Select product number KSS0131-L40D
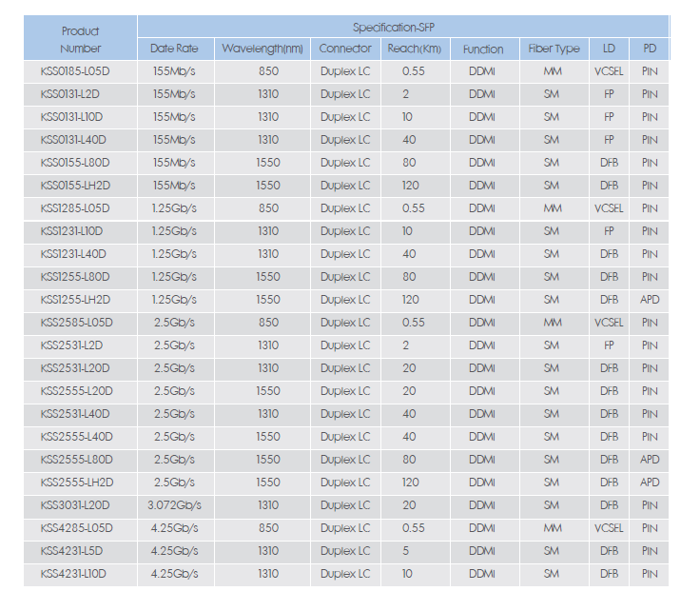The height and width of the screenshot is (611, 700). click(x=74, y=140)
